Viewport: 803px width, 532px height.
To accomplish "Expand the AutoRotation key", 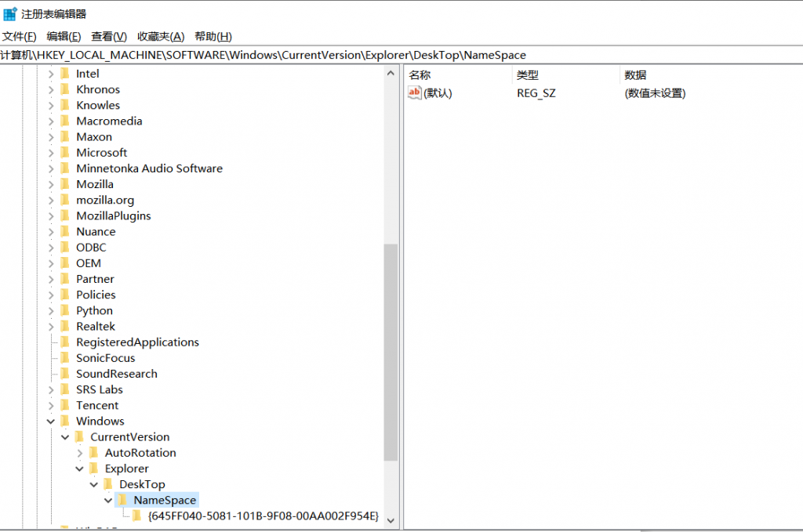I will coord(79,453).
